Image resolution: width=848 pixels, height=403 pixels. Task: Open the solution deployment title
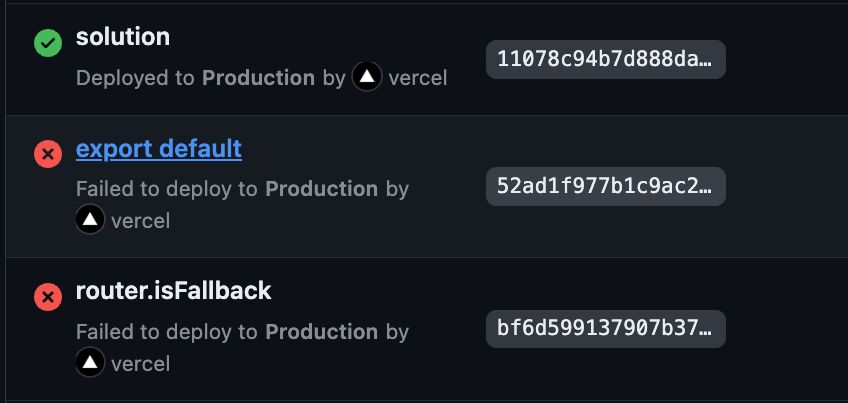pyautogui.click(x=123, y=37)
